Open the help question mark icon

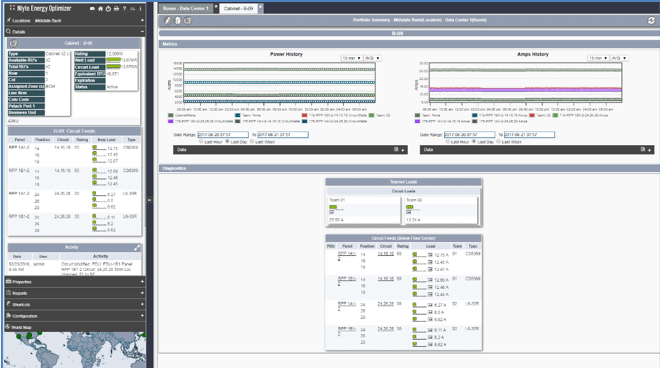[124, 8]
